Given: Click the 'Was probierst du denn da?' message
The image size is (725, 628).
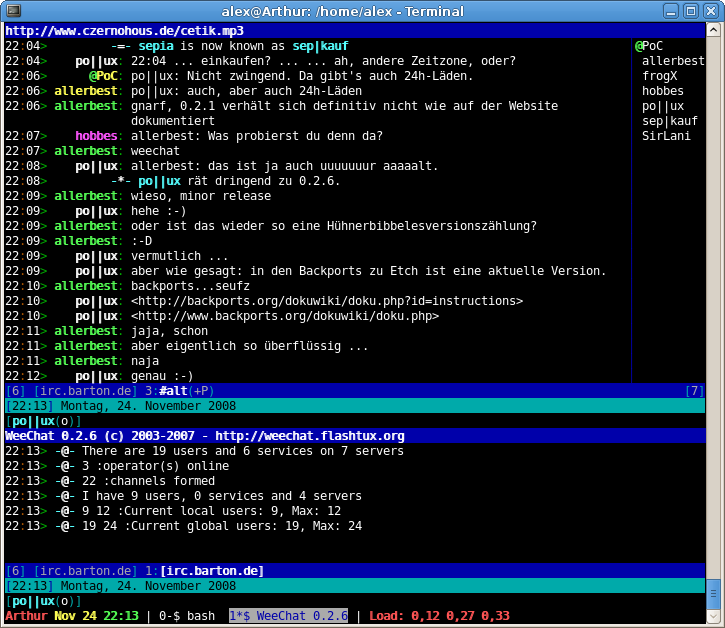Looking at the screenshot, I should pos(295,136).
